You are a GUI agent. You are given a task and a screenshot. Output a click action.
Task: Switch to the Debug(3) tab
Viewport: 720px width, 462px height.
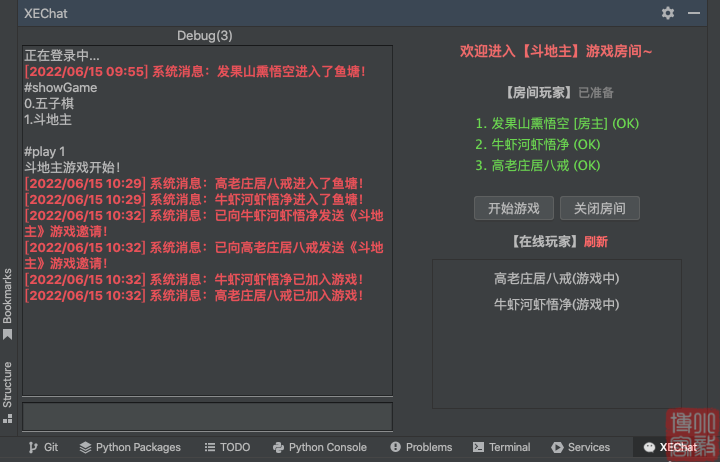click(x=205, y=36)
